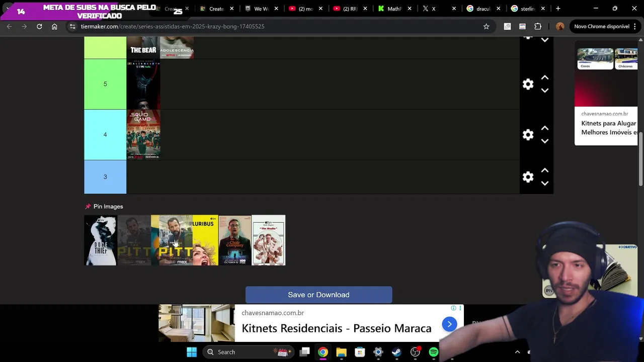This screenshot has height=362, width=644.
Task: Pick the faded The Pitt poster in pool
Action: pyautogui.click(x=134, y=240)
